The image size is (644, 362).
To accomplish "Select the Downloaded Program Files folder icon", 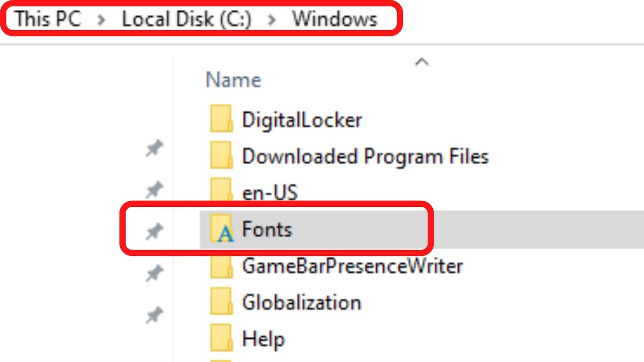I will pyautogui.click(x=221, y=155).
